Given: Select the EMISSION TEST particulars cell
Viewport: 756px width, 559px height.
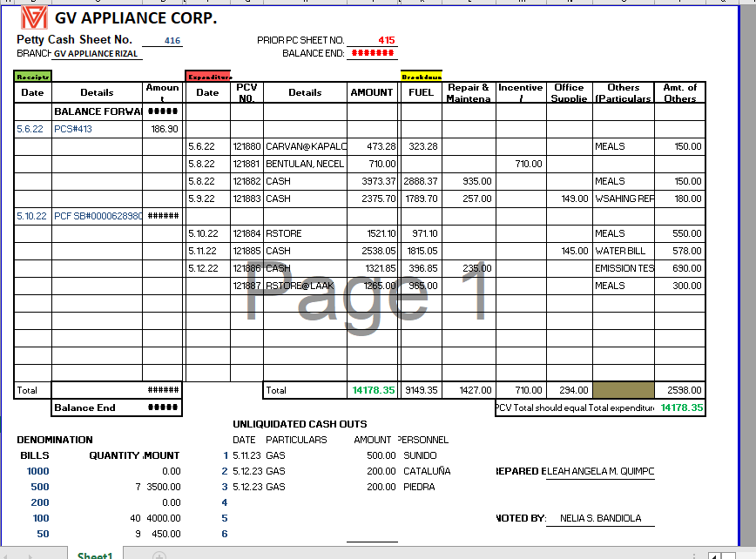Looking at the screenshot, I should coord(624,268).
